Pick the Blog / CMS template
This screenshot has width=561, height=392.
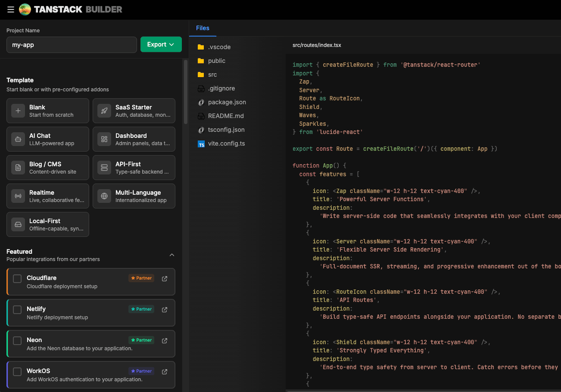coord(48,168)
